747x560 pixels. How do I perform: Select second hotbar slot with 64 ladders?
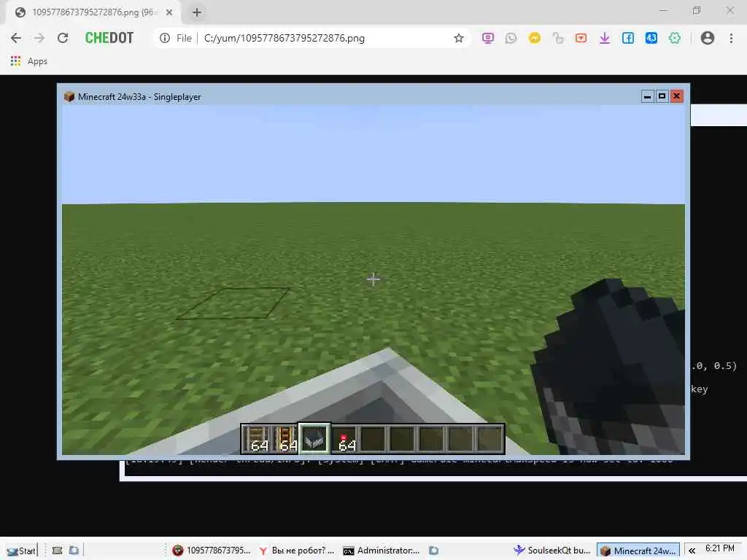[285, 438]
